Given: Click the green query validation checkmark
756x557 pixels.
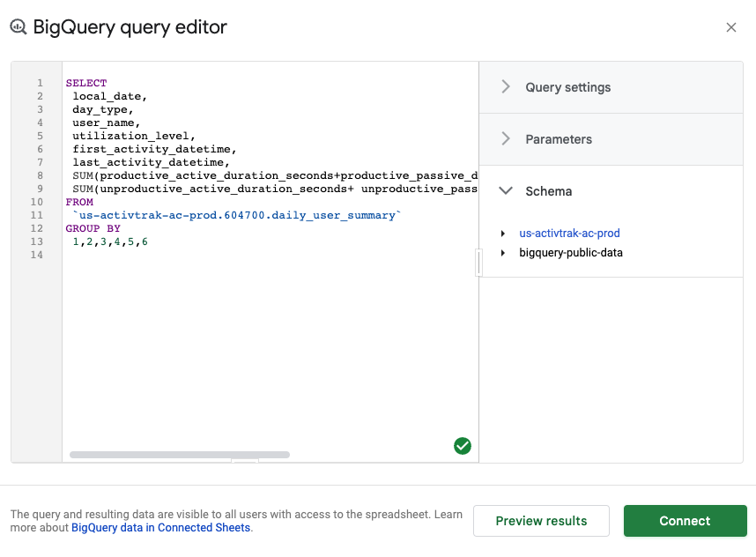Looking at the screenshot, I should click(x=463, y=446).
